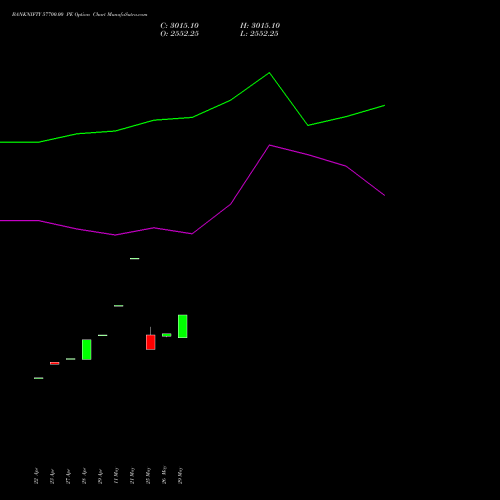Screen dimensions: 500x500
Task: Click the close value C: 3015.10
Action: point(179,26)
